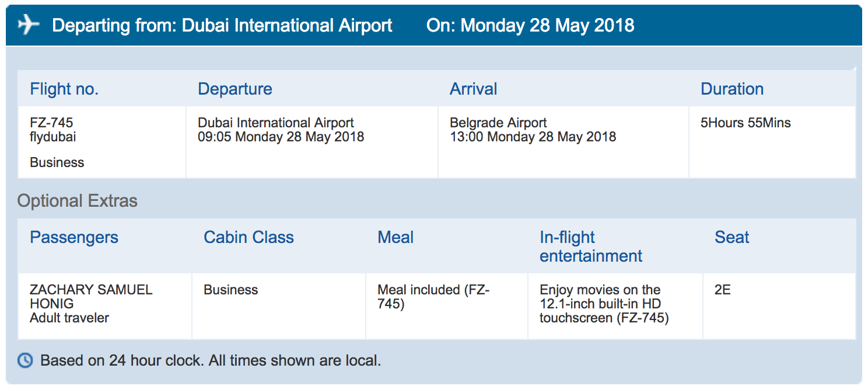Screen dimensions: 868x389
Task: Click the airplane icon in header
Action: tap(28, 25)
